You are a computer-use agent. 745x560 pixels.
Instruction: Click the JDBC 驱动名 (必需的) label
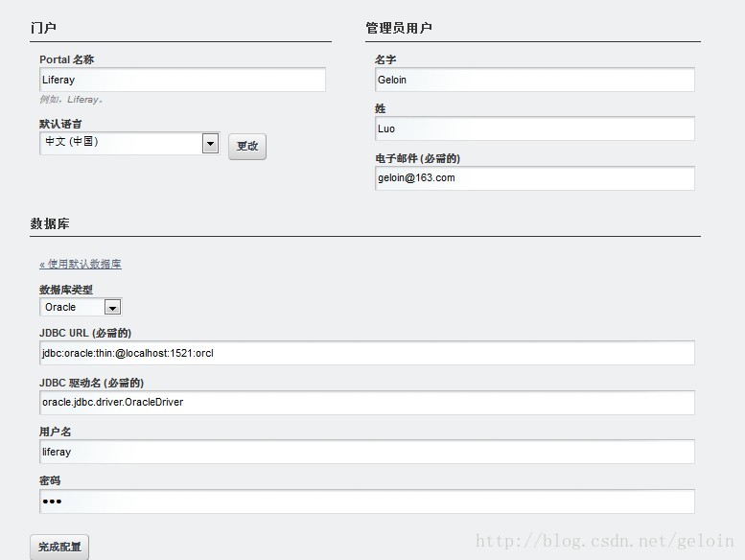(92, 383)
